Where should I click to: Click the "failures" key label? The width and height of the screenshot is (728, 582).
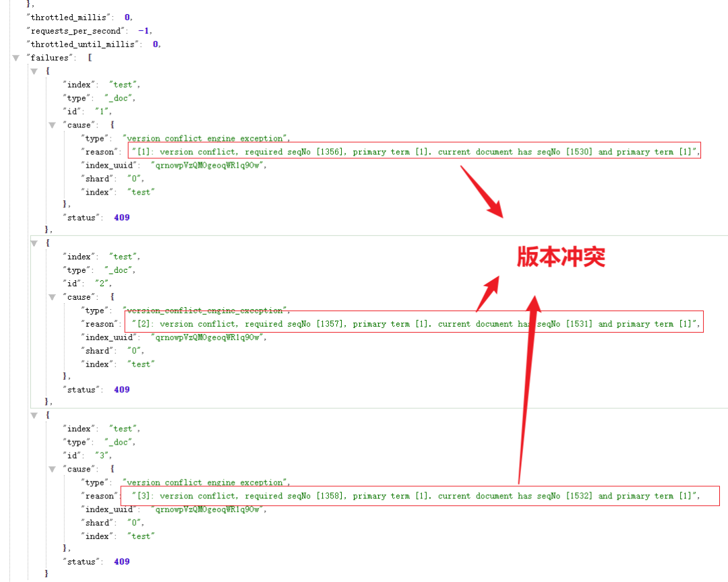coord(49,57)
